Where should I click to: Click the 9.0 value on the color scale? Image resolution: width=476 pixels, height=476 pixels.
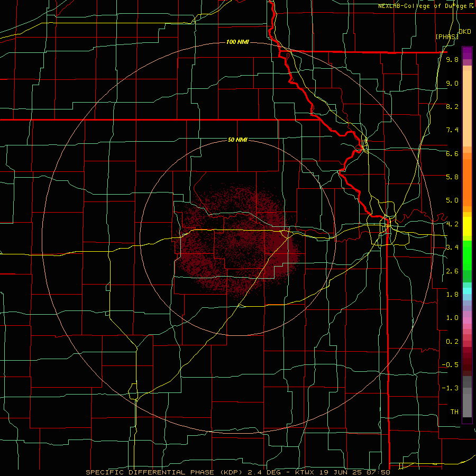click(452, 83)
